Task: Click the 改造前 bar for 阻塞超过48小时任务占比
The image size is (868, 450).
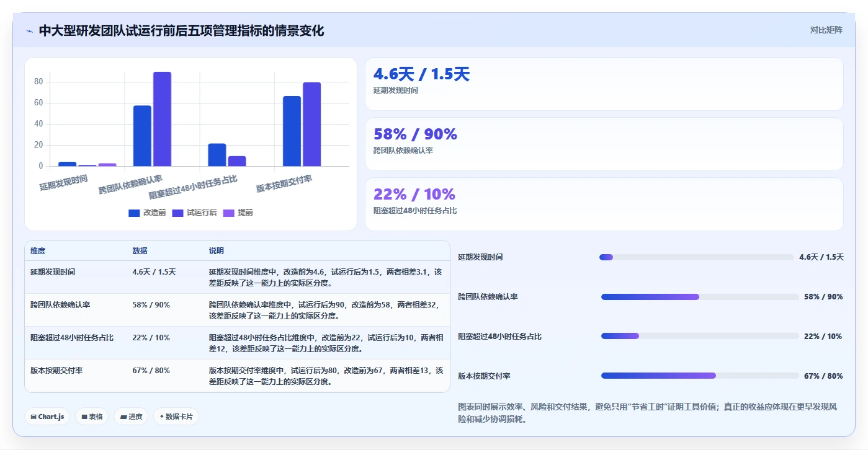Action: pos(217,155)
